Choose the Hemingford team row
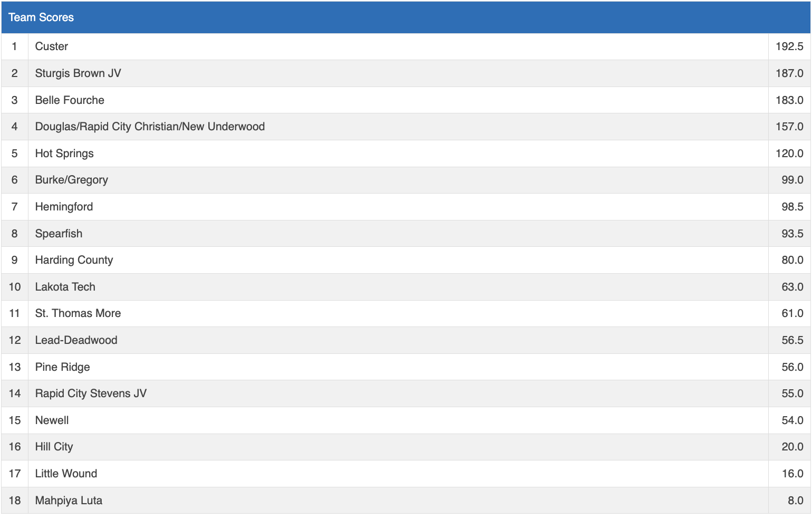Image resolution: width=812 pixels, height=519 pixels. (x=64, y=207)
